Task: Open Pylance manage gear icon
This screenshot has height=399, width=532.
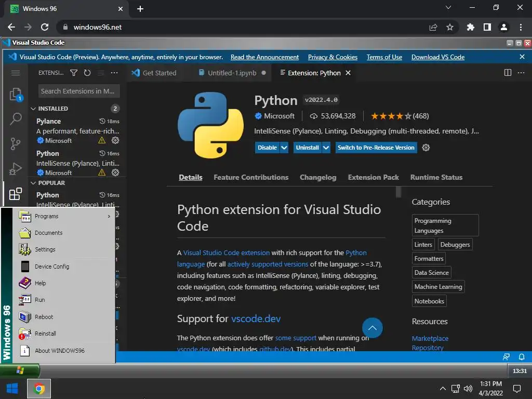Action: click(x=115, y=140)
